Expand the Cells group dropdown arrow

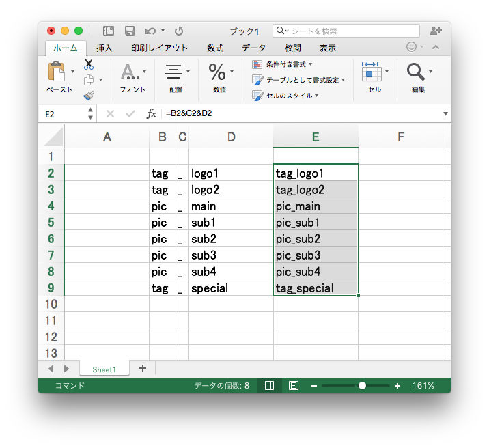tap(387, 72)
